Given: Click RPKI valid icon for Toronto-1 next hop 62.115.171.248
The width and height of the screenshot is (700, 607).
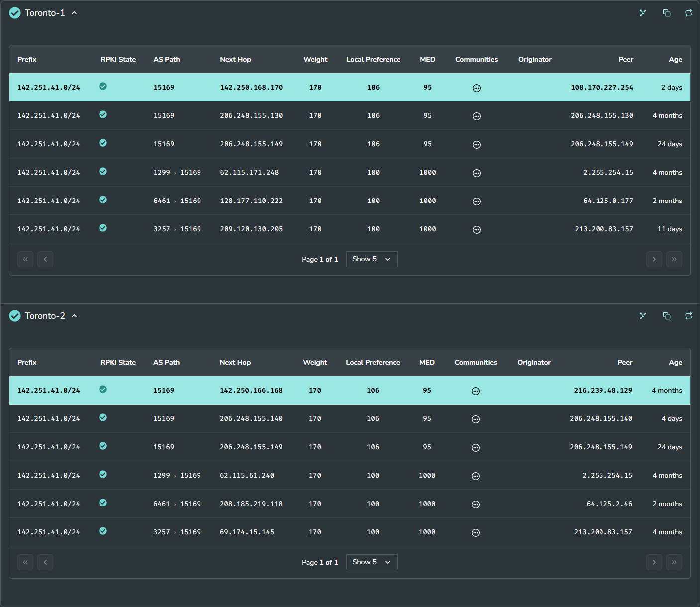Looking at the screenshot, I should [103, 171].
